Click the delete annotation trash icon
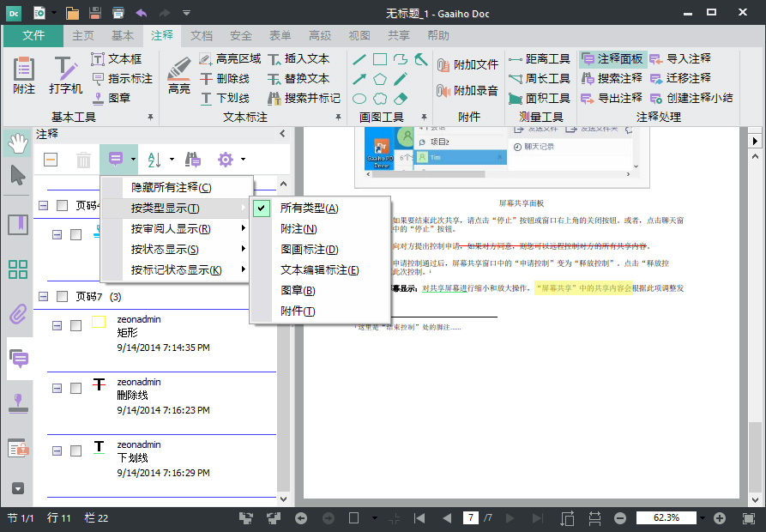The height and width of the screenshot is (532, 766). [x=83, y=160]
